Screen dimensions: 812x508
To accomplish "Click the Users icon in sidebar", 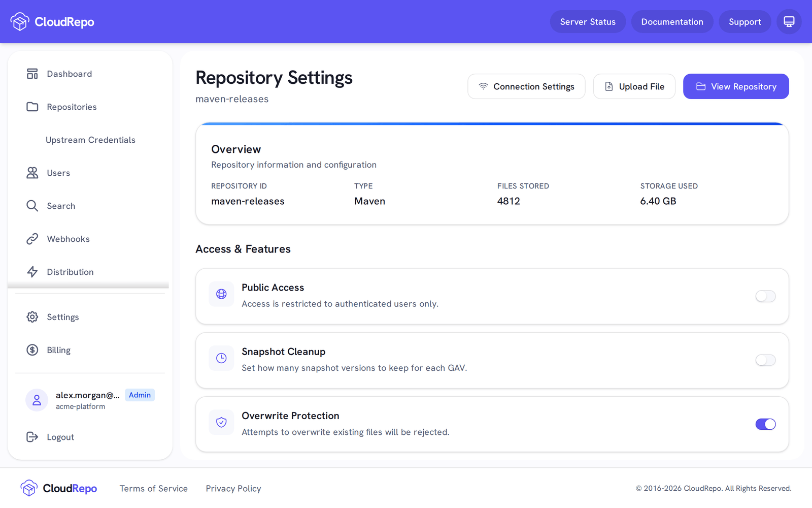I will (32, 173).
